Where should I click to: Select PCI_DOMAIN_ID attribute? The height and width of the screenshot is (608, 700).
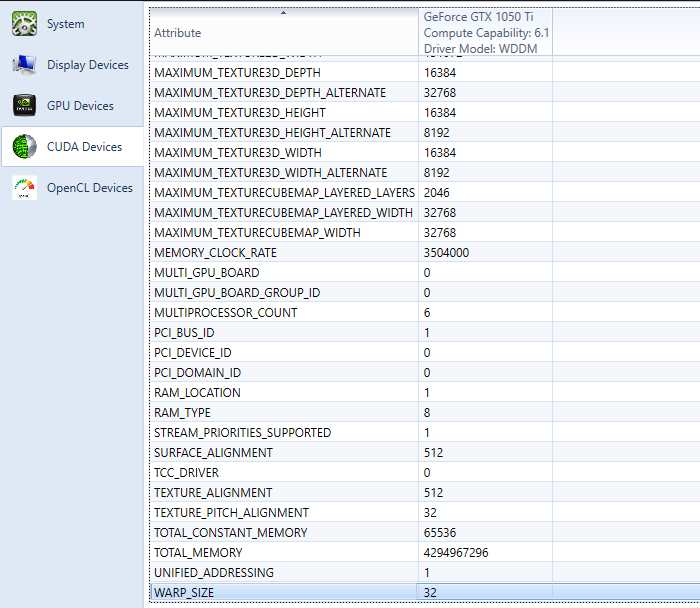pos(197,373)
